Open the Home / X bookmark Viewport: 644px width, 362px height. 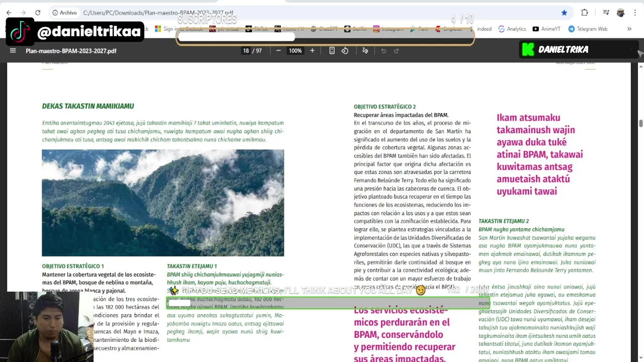coord(289,29)
